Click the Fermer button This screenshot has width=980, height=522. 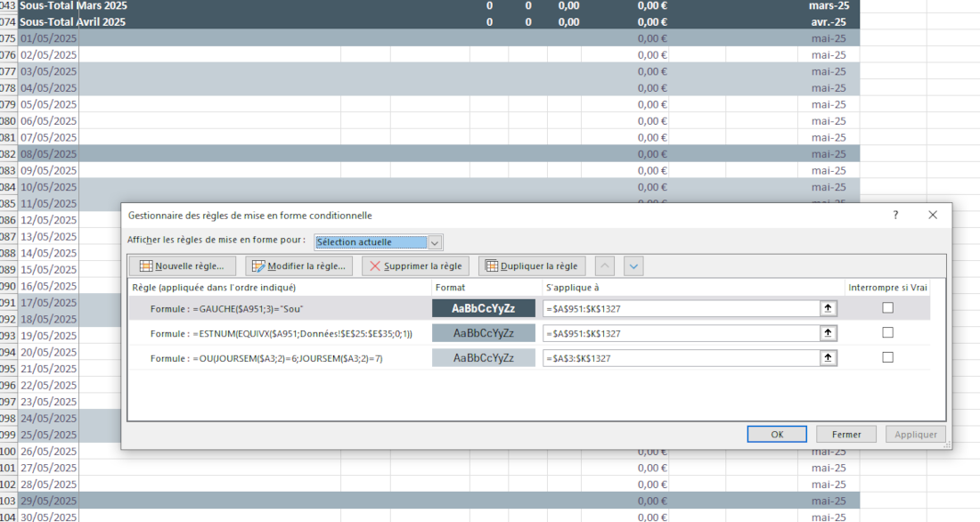click(846, 435)
